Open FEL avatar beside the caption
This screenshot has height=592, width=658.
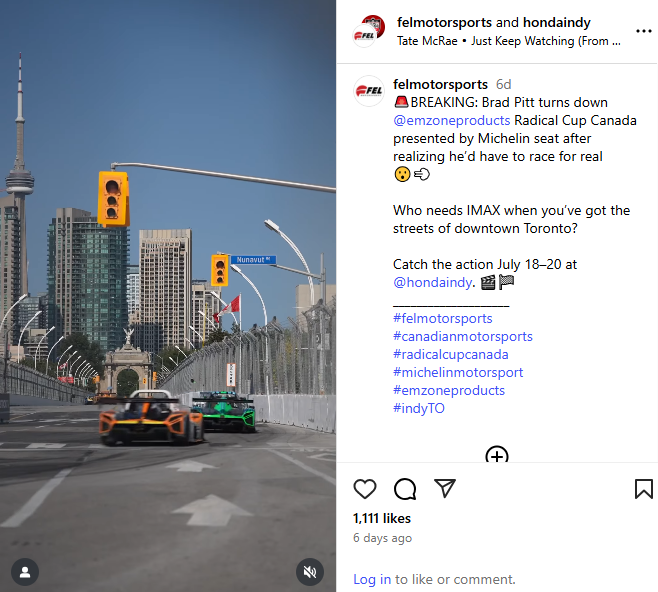coord(369,91)
